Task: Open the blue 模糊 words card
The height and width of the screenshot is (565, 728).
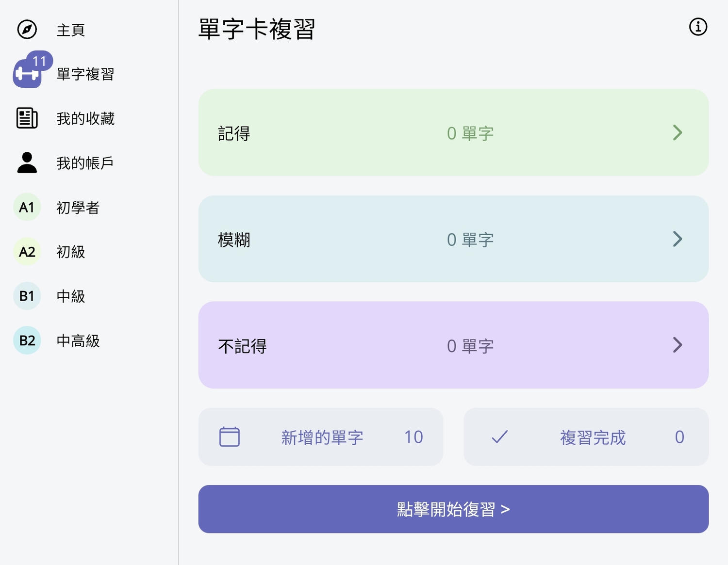Action: (453, 239)
